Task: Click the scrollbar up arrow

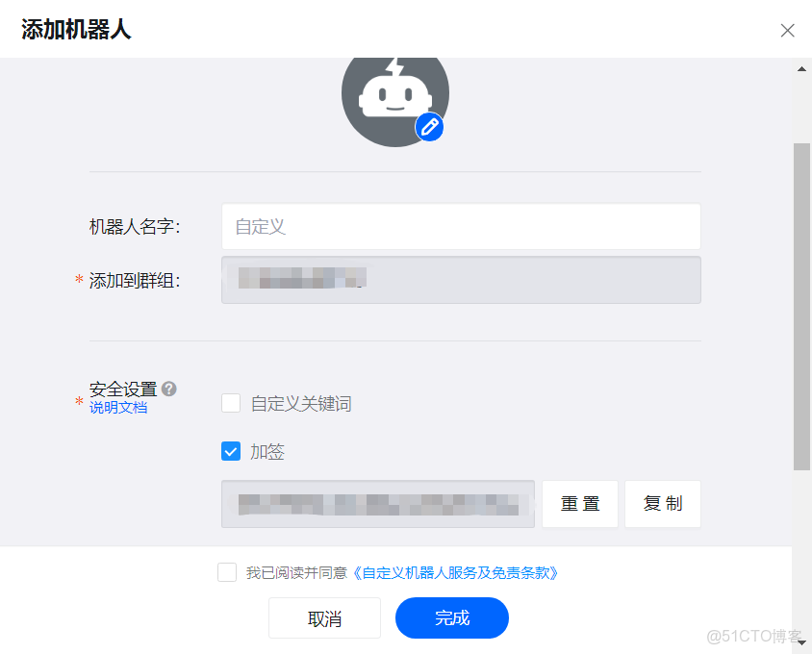Action: point(800,67)
